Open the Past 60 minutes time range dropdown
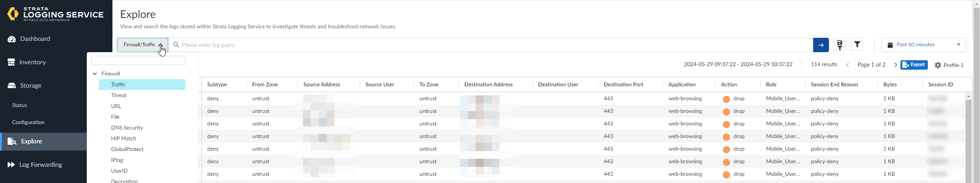 pos(923,45)
